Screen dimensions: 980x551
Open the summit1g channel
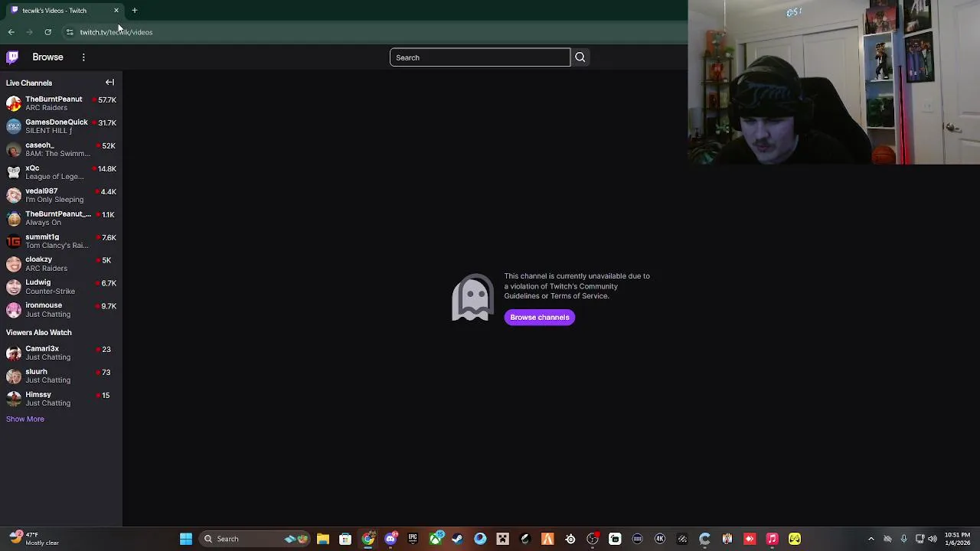(61, 241)
